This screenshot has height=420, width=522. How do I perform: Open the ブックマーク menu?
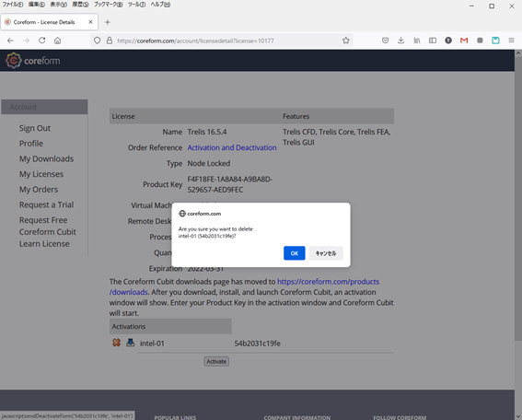click(x=109, y=5)
